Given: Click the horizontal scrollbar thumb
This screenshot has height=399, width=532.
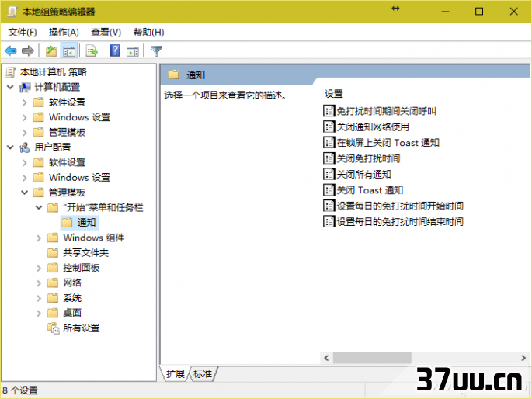Looking at the screenshot, I should (x=372, y=358).
